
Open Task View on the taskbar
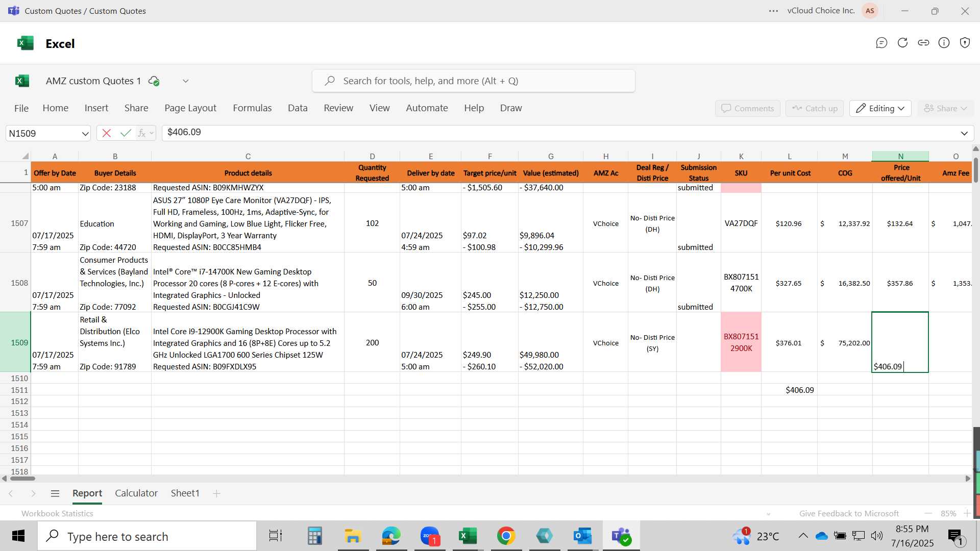pyautogui.click(x=276, y=536)
